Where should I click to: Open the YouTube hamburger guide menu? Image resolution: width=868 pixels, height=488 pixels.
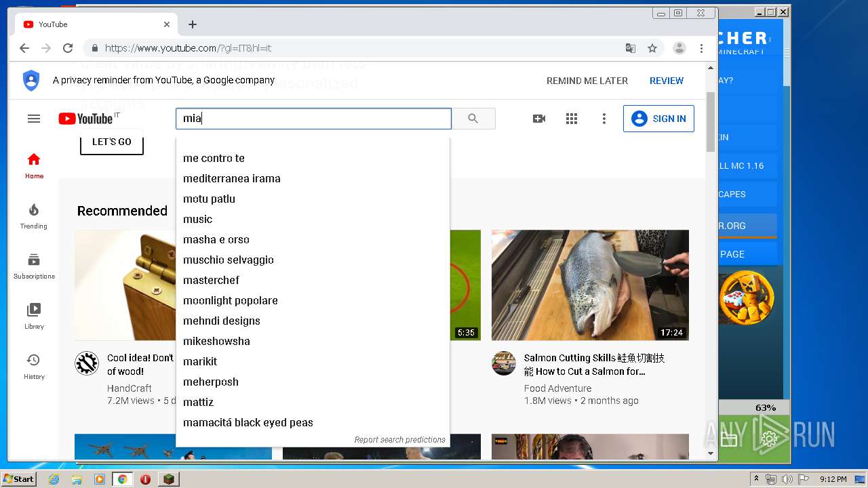pos(34,119)
